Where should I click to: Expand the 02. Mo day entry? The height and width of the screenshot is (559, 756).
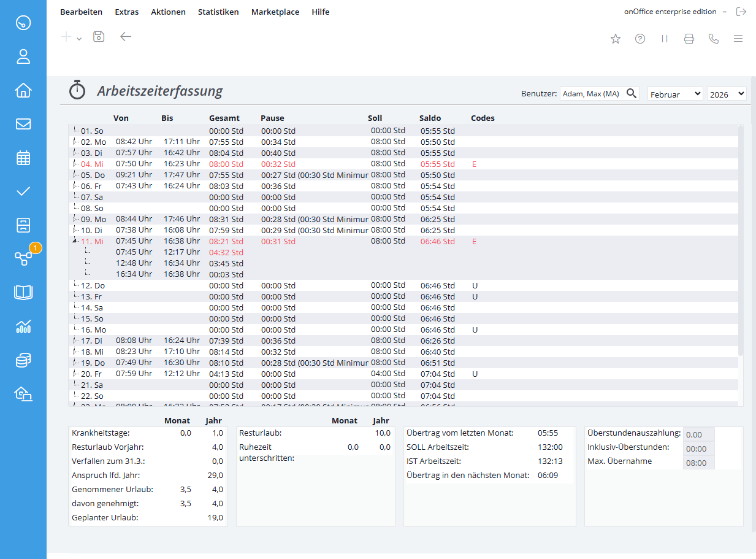click(75, 142)
